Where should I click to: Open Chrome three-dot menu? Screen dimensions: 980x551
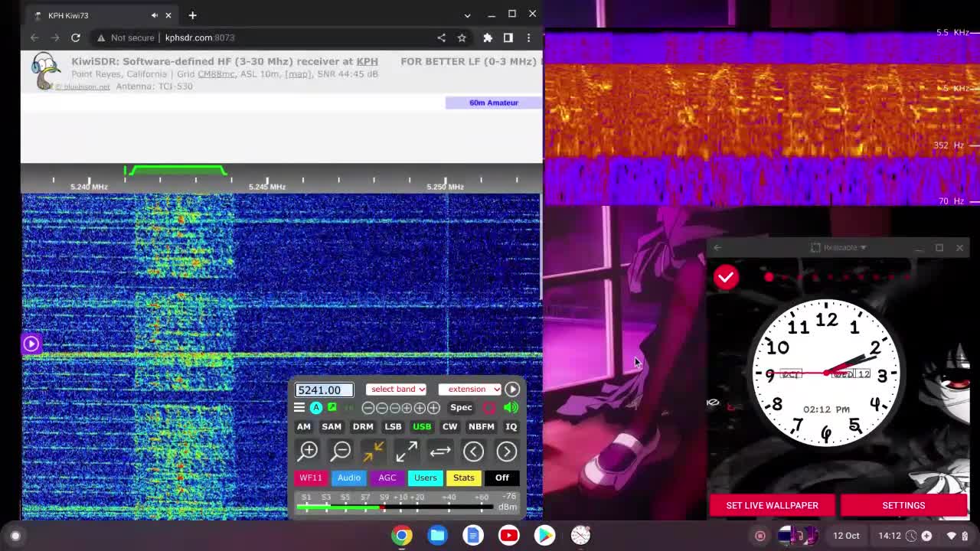click(528, 37)
